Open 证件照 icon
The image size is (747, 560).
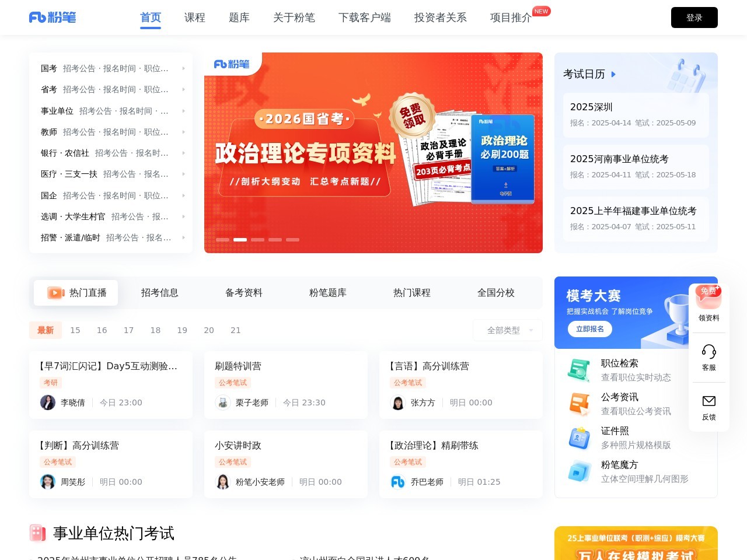click(580, 437)
